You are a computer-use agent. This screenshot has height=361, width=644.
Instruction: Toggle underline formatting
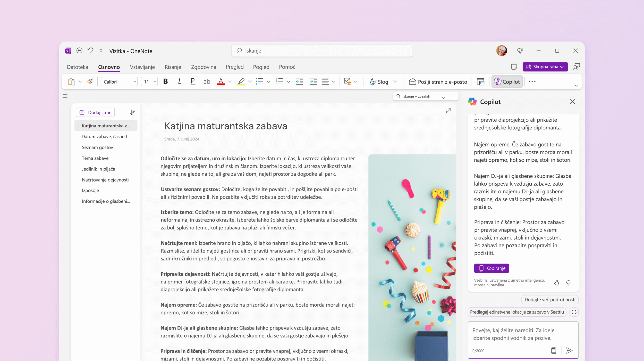coord(193,82)
